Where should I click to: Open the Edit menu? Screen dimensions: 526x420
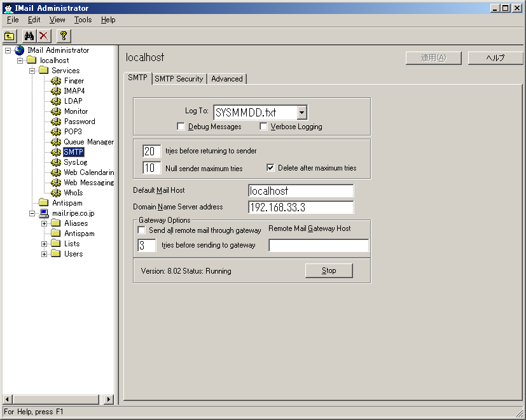(x=34, y=20)
